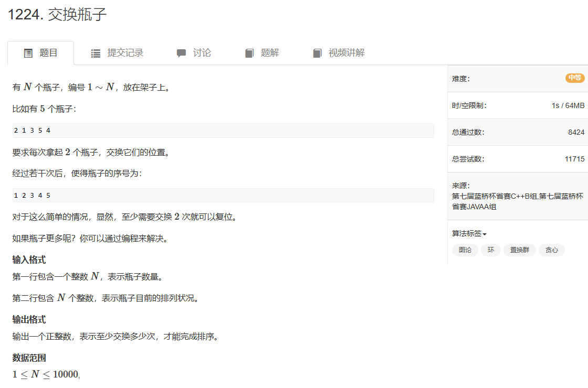Image resolution: width=588 pixels, height=388 pixels.
Task: Switch to the 提交记录 tab
Action: 117,53
